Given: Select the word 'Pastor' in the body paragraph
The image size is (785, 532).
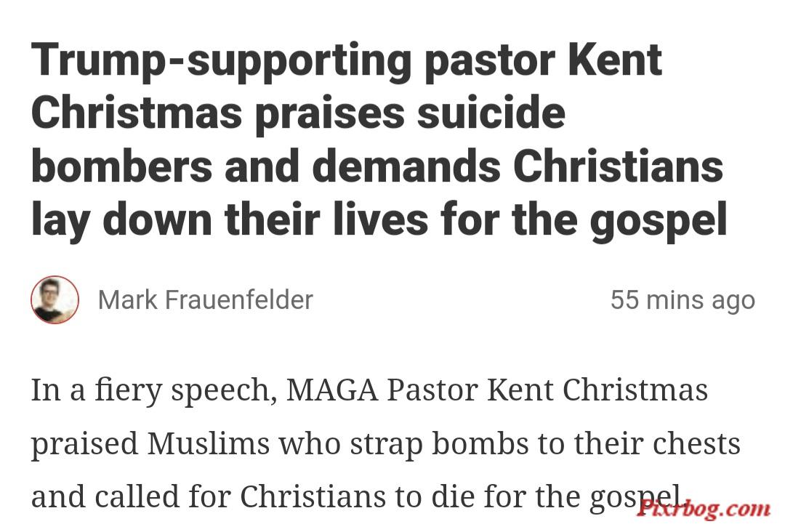Looking at the screenshot, I should (432, 390).
